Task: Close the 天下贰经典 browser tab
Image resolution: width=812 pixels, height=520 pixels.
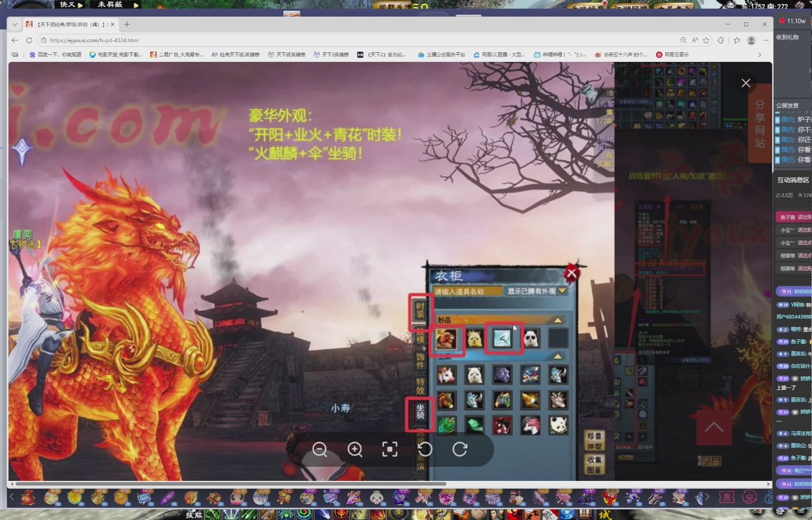Action: pos(113,24)
